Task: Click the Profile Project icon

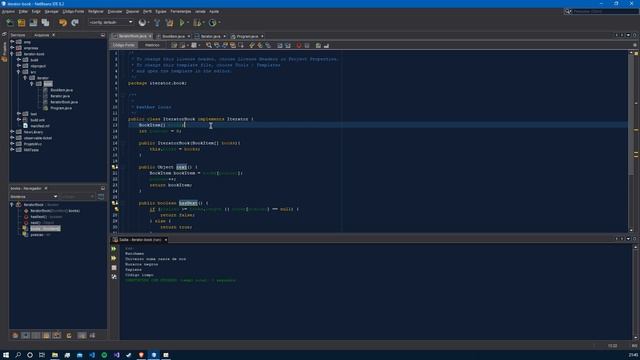Action: point(213,23)
